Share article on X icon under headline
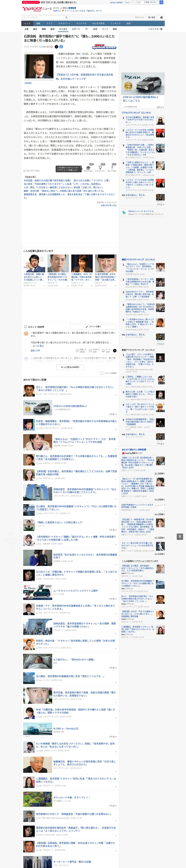The height and width of the screenshot is (868, 186). tap(56, 47)
